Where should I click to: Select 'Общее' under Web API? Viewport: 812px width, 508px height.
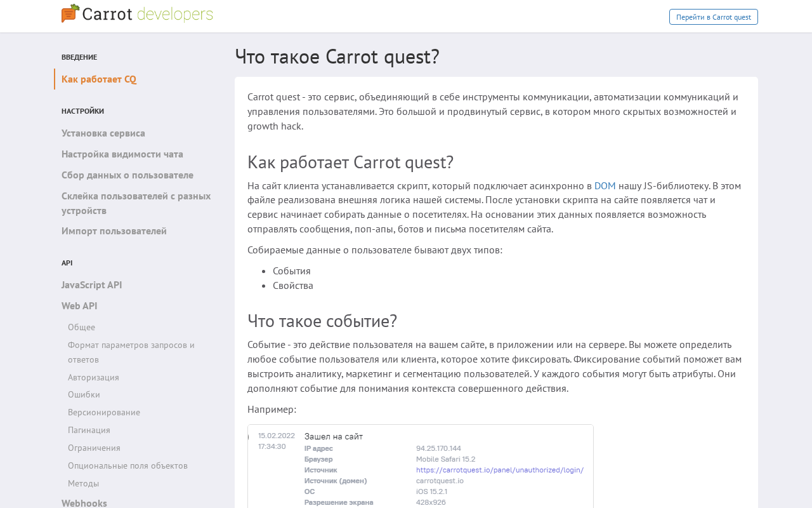(x=81, y=327)
